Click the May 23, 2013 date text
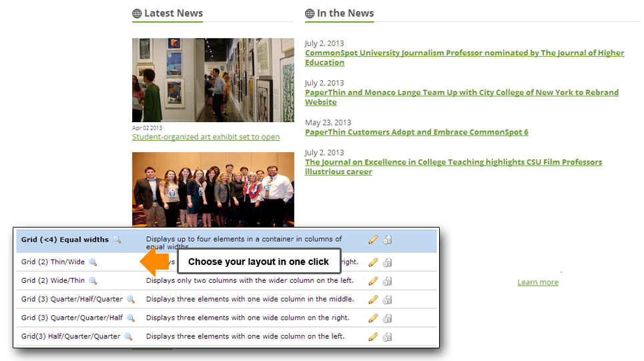 click(328, 122)
